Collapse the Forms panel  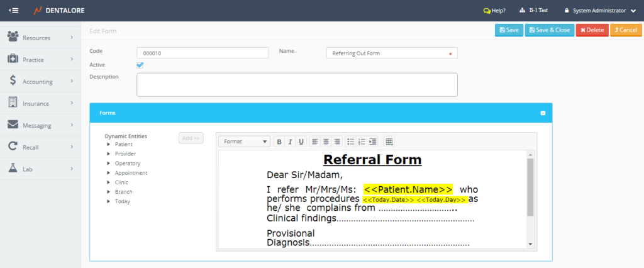542,113
